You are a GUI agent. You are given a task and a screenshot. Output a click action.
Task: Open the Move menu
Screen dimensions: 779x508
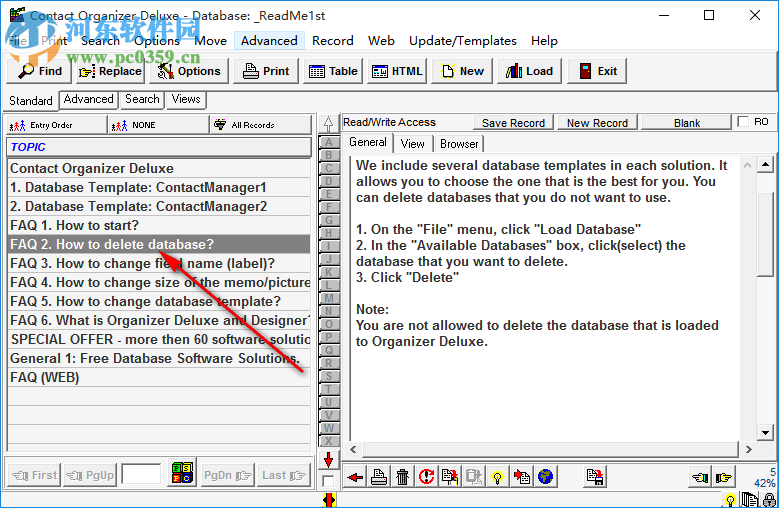coord(211,41)
